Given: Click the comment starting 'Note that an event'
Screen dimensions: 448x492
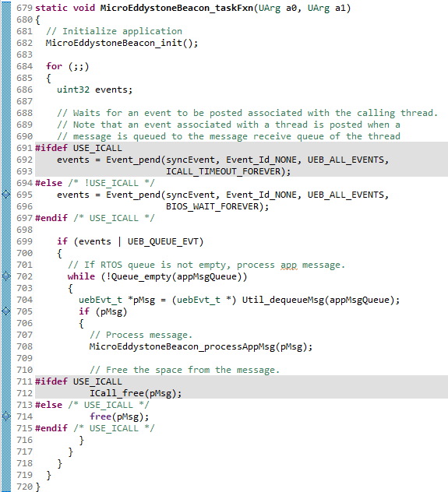Looking at the screenshot, I should pyautogui.click(x=228, y=125).
